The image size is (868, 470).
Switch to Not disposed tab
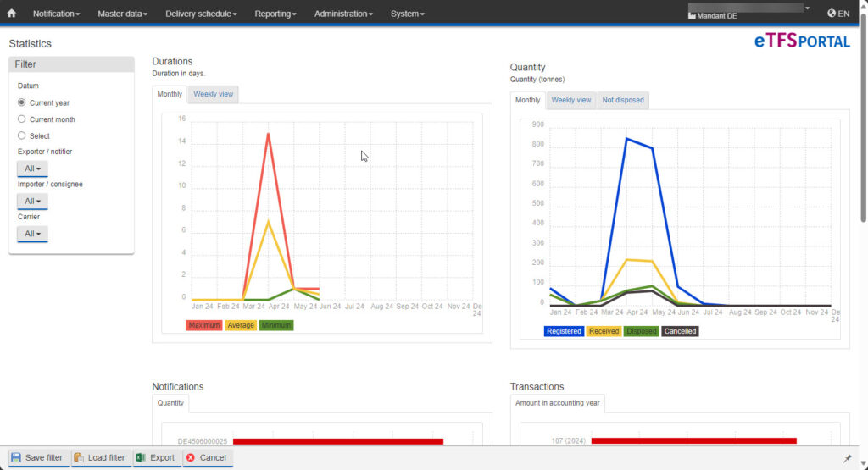(623, 100)
